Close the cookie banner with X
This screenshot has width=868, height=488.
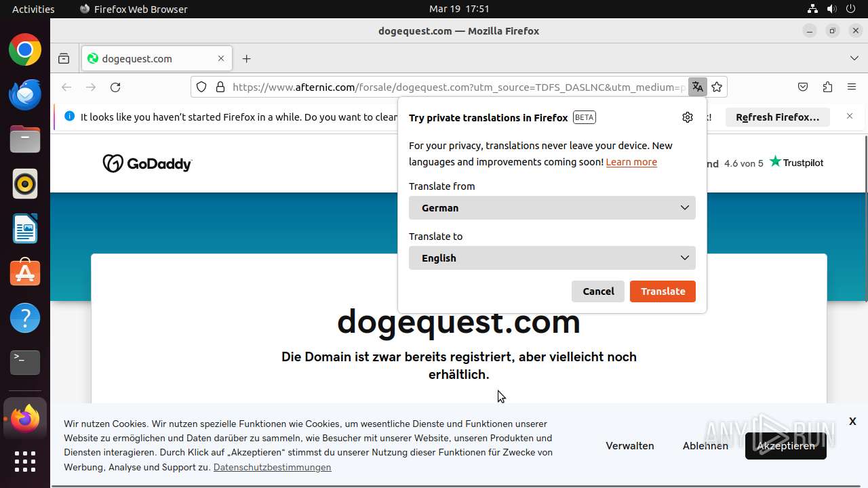[852, 421]
